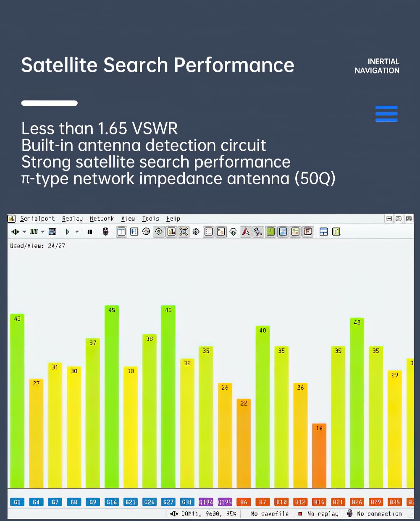This screenshot has width=420, height=521.
Task: Pause the data stream
Action: click(x=89, y=231)
